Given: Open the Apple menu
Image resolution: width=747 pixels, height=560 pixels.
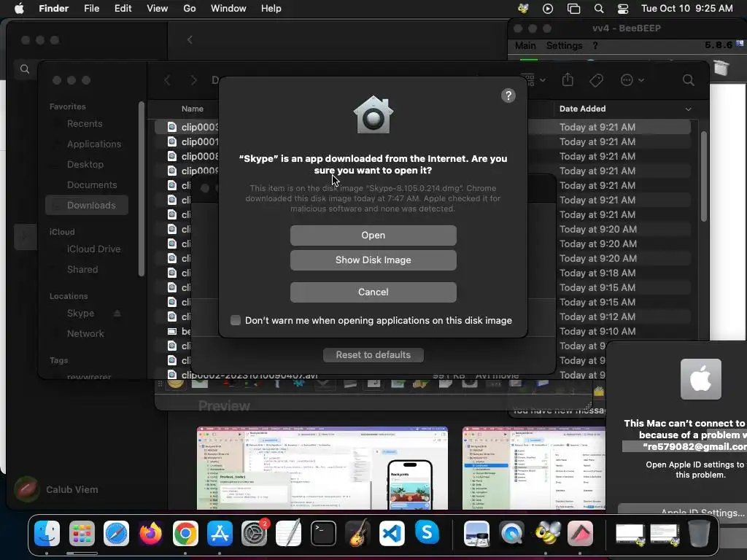Looking at the screenshot, I should (19, 9).
